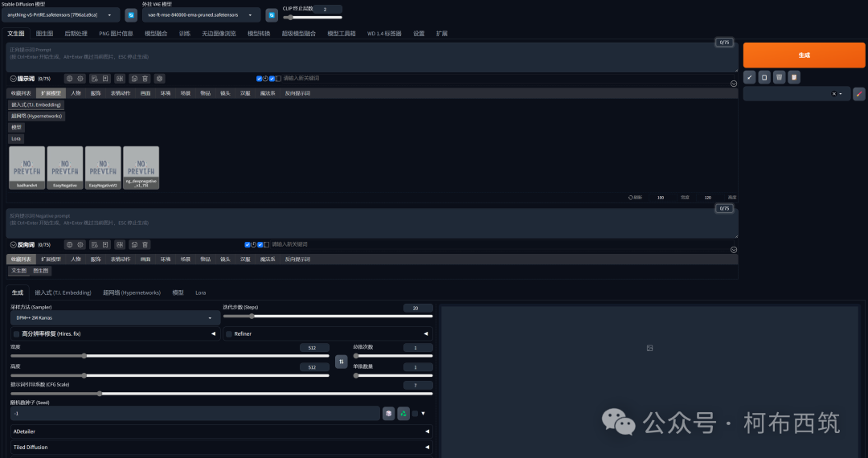868x458 pixels.
Task: Click the badhandv4 embedding card
Action: point(27,168)
